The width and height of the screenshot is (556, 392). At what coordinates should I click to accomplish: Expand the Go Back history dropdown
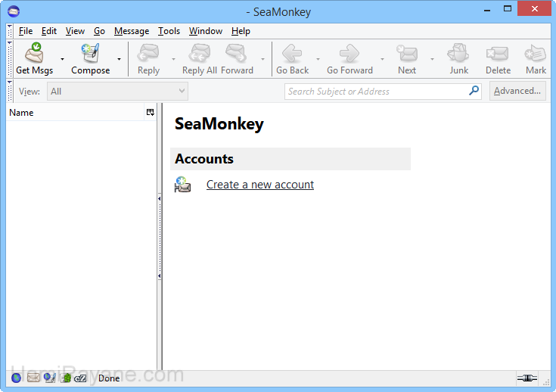coord(318,59)
